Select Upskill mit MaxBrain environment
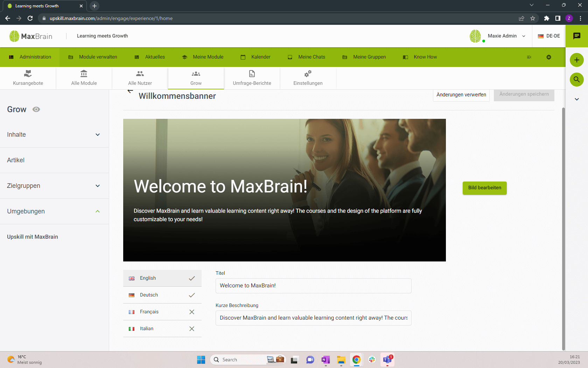This screenshot has width=588, height=368. point(33,237)
